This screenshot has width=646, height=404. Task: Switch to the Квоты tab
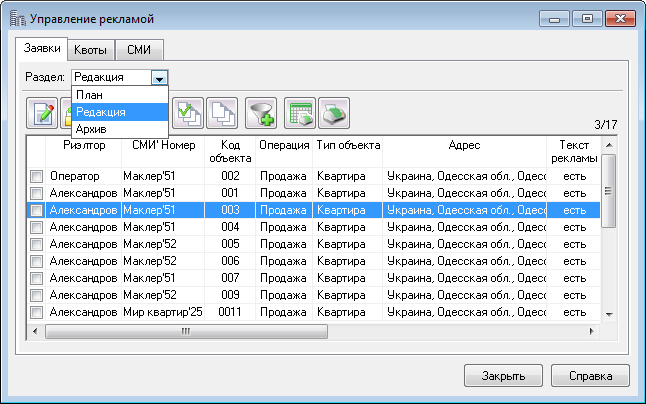point(91,49)
